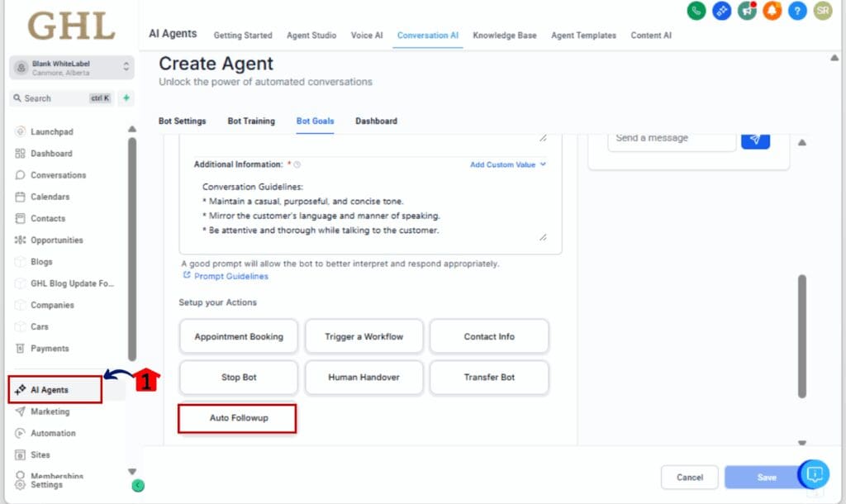
Task: Open the Conversations sidebar item
Action: 58,175
